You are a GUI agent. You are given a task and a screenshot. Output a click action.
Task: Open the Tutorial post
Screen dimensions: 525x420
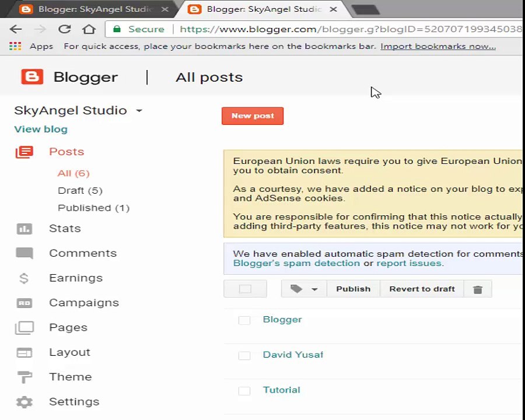click(x=281, y=390)
